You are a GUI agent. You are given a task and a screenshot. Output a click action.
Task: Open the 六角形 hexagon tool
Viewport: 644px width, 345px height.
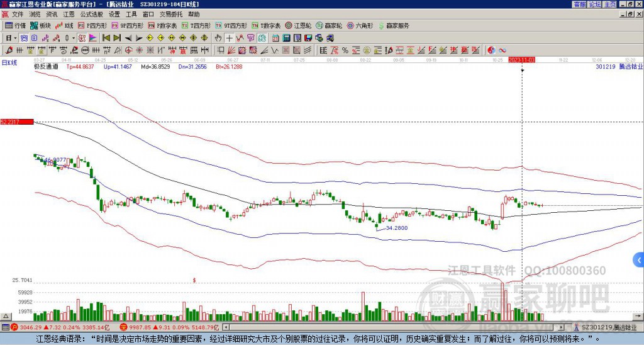pos(360,25)
